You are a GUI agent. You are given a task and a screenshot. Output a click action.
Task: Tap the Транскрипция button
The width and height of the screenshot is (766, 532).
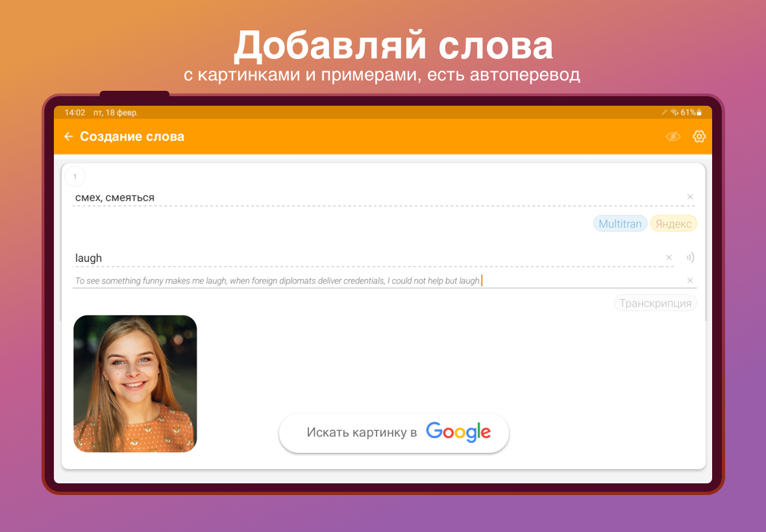click(x=655, y=303)
